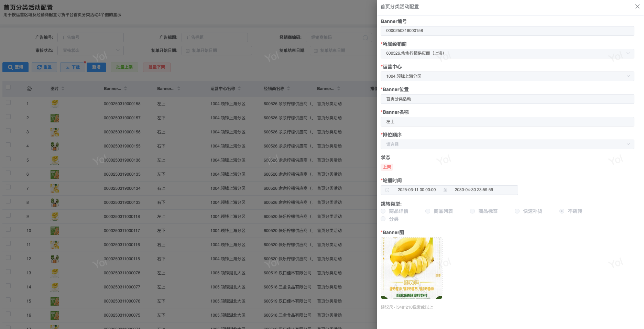Sort by 经销商名称 column
The width and height of the screenshot is (644, 329).
coord(288,89)
